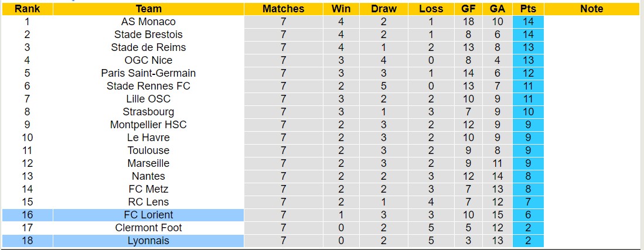Screen dimensions: 644x250
Task: Click the Note column header
Action: [x=592, y=9]
